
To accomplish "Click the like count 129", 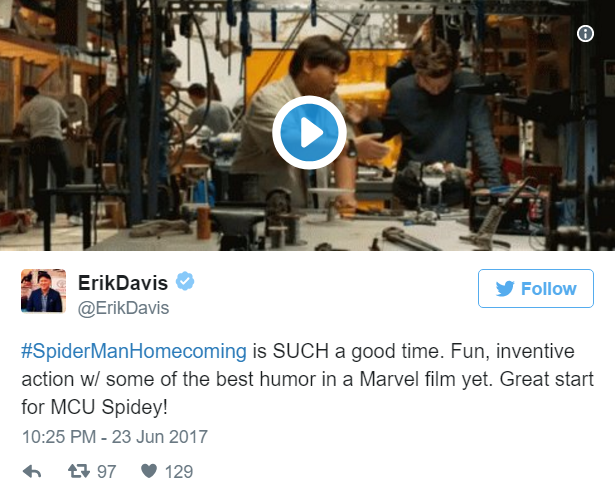I will click(x=179, y=472).
